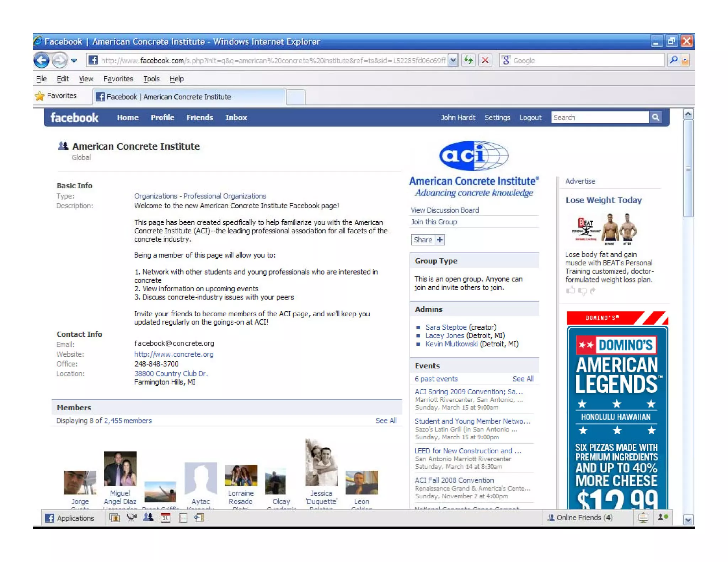Screen dimensions: 728x562
Task: Click the Facebook search magnifier button
Action: [656, 117]
